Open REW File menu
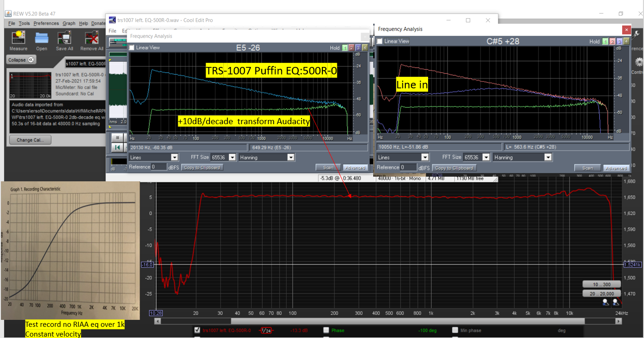The height and width of the screenshot is (338, 644). point(12,23)
